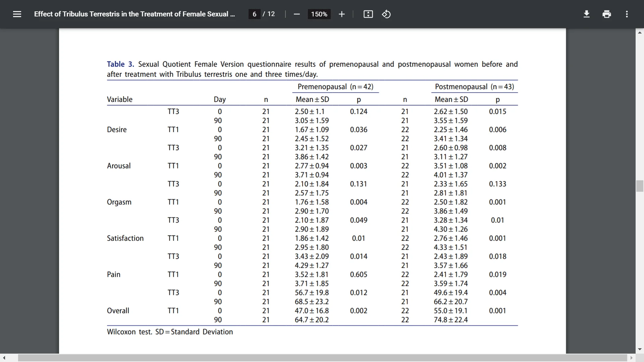644x362 pixels.
Task: Select the value '49.6 ± 19.4'
Action: [450, 293]
